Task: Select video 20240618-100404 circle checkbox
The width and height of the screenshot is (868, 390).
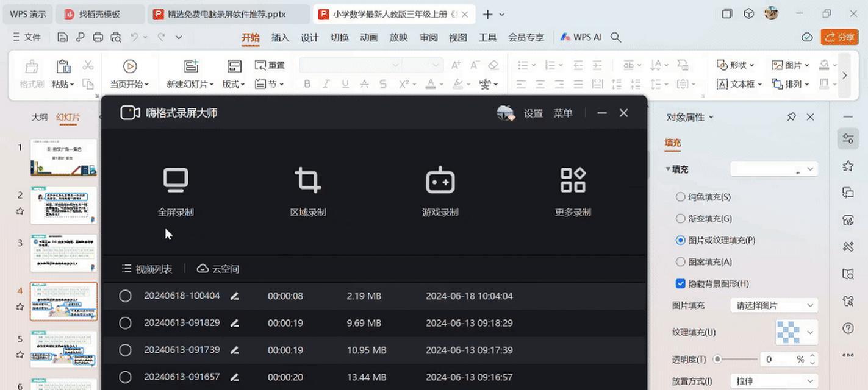Action: (125, 296)
